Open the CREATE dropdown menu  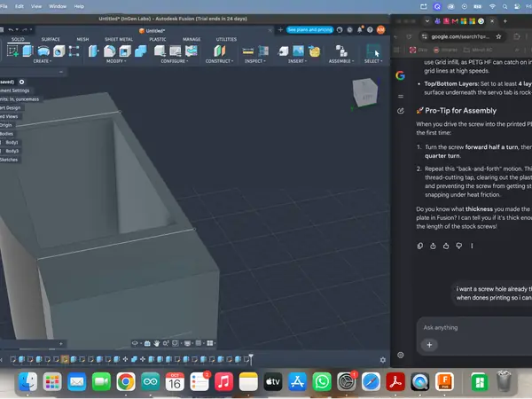pyautogui.click(x=43, y=61)
